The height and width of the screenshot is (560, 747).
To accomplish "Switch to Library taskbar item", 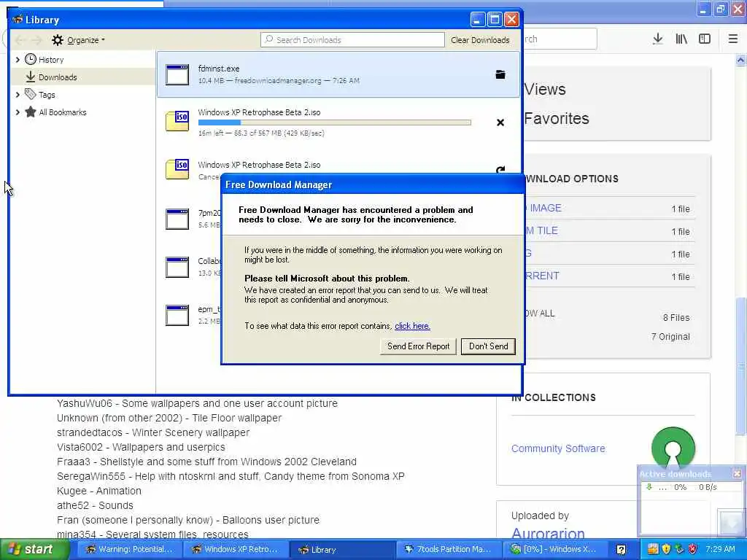I will point(342,550).
